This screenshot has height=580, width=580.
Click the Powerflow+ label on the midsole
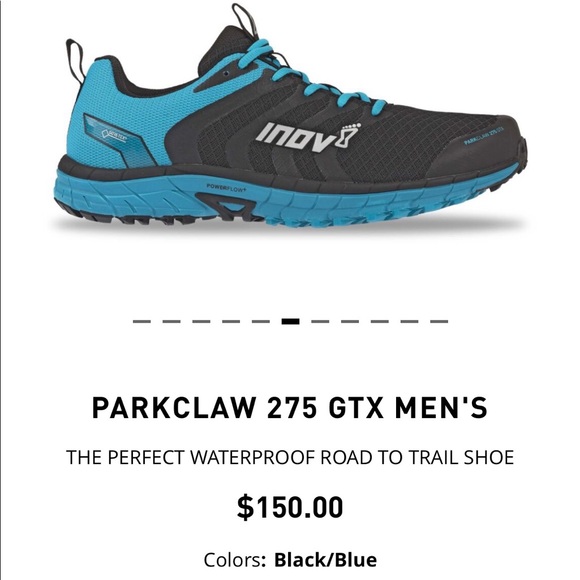(226, 188)
